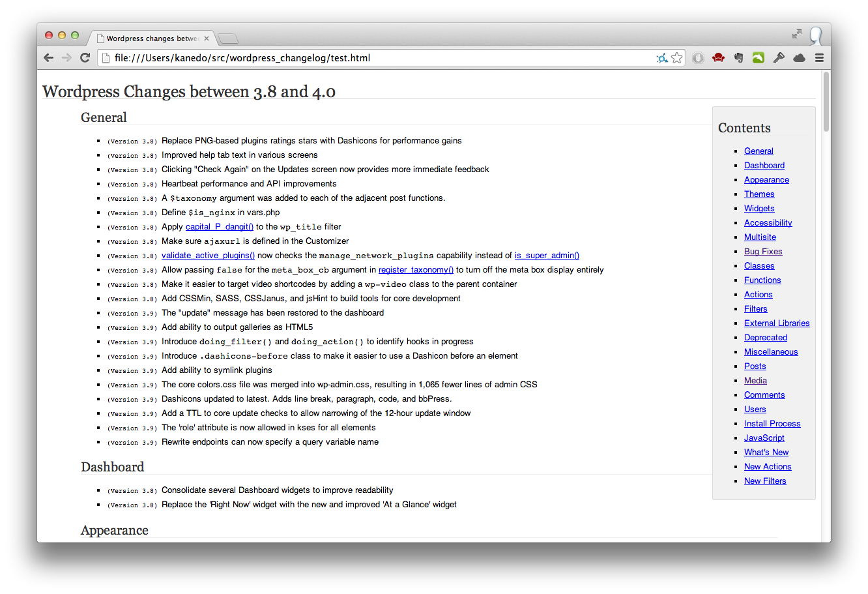
Task: Jump to Themes in Contents
Action: click(x=759, y=194)
